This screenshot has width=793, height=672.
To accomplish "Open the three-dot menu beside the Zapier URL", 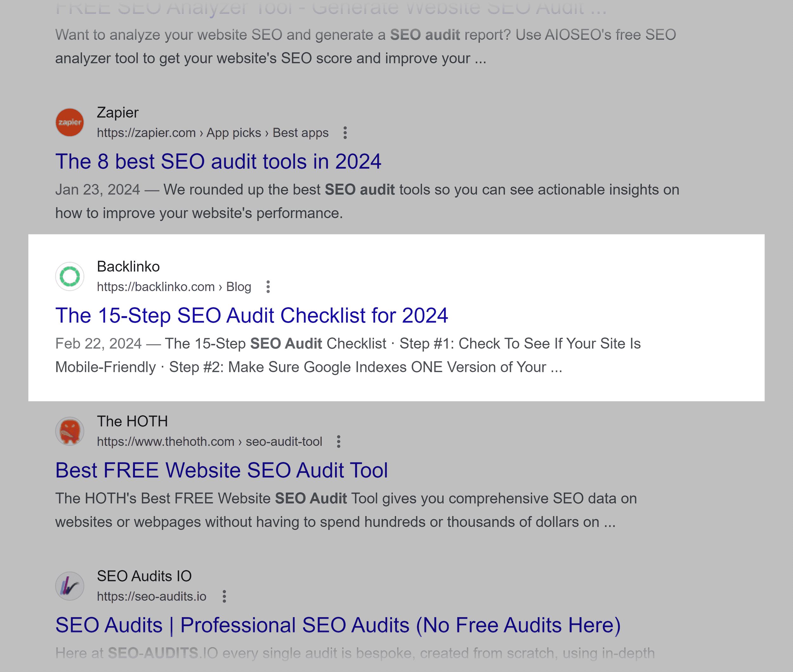I will (x=345, y=133).
